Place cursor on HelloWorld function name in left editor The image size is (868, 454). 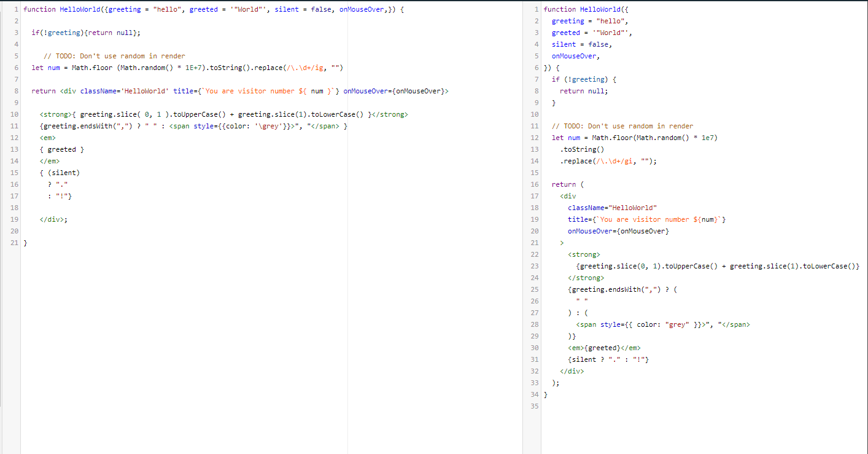click(80, 10)
